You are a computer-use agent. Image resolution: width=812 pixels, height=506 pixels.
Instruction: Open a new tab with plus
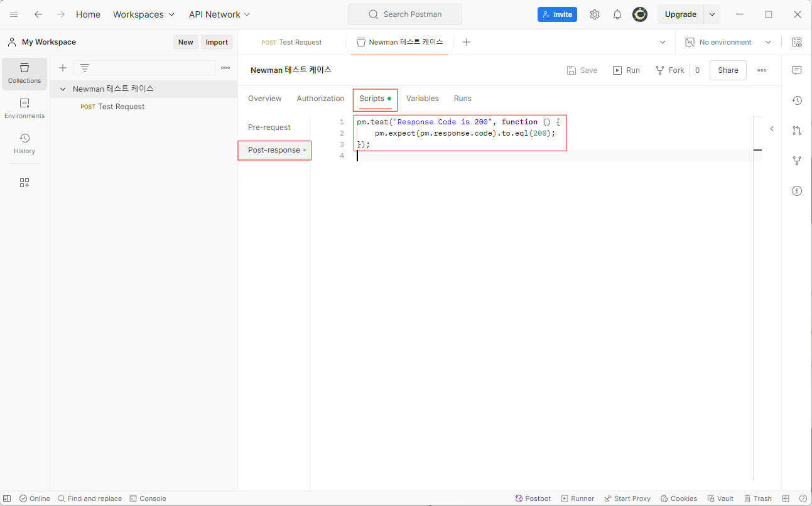[467, 42]
